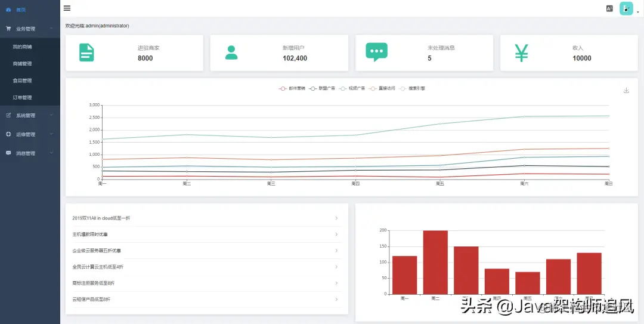The width and height of the screenshot is (644, 324).
Task: Click the lifebuoy icon beside 运维管理
Action: coord(8,134)
